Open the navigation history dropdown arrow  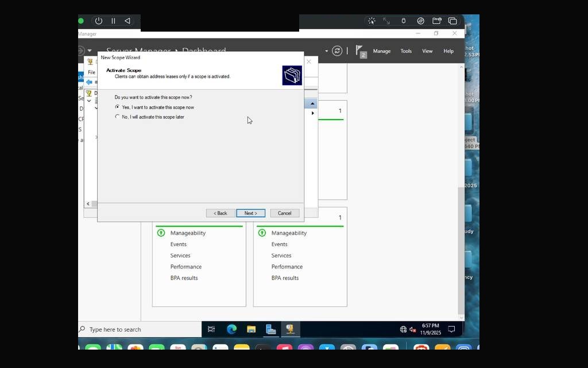(x=90, y=51)
